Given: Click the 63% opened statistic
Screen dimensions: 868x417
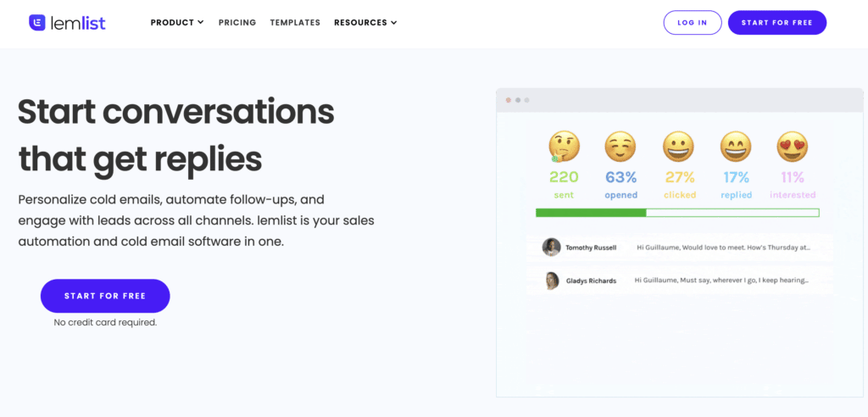Looking at the screenshot, I should (x=621, y=185).
